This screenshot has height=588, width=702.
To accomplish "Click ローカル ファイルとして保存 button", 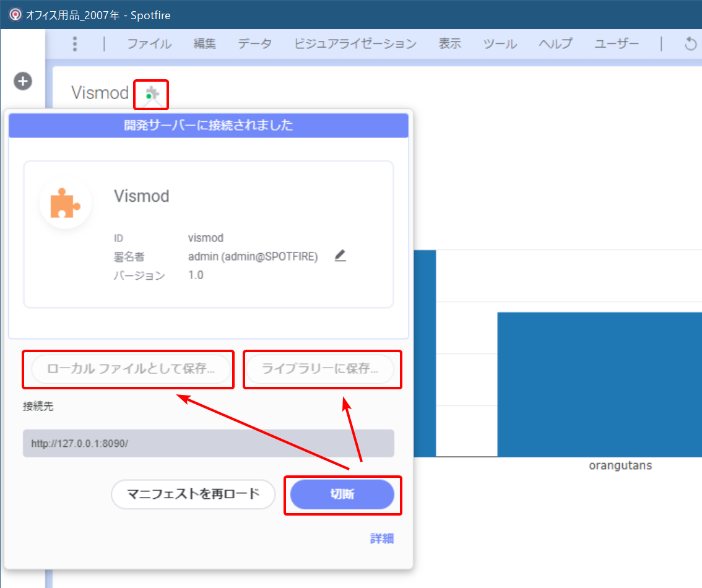I will 131,369.
